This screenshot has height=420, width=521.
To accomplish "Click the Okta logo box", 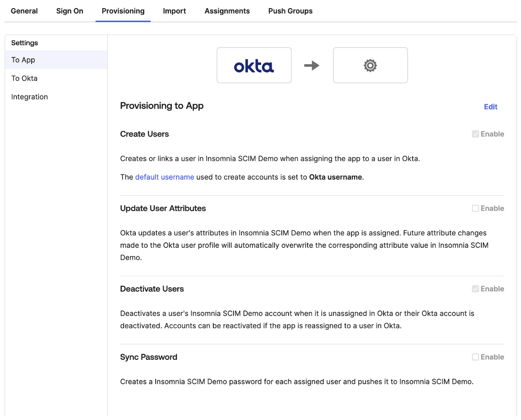I will tap(254, 65).
